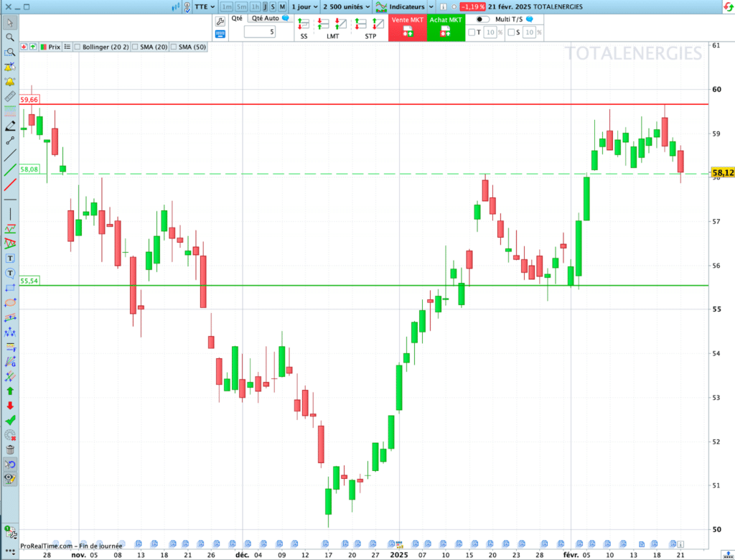Select the horizontal line tool
735x560 pixels.
(10, 200)
